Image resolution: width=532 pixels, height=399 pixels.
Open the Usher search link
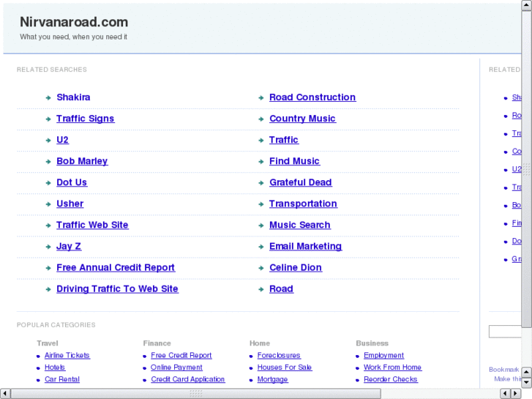pyautogui.click(x=70, y=204)
